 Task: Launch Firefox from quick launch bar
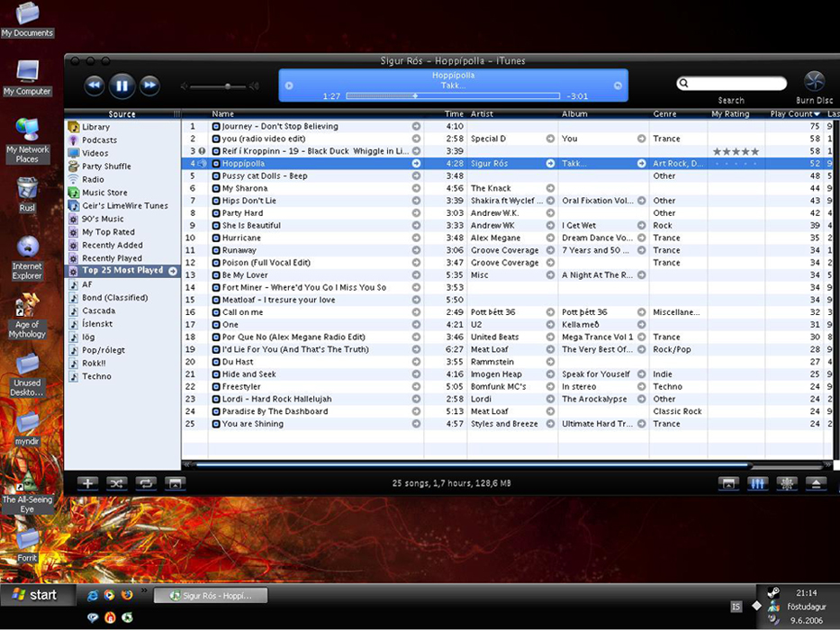127,595
